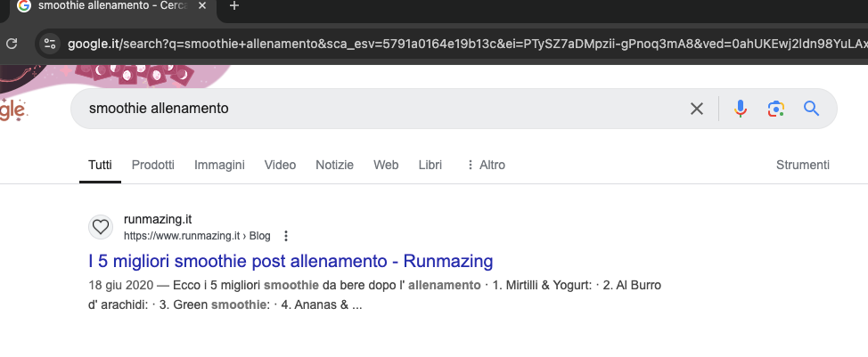Image resolution: width=868 pixels, height=357 pixels.
Task: Open the three-dot menu next to runmazing.it result
Action: tap(286, 236)
